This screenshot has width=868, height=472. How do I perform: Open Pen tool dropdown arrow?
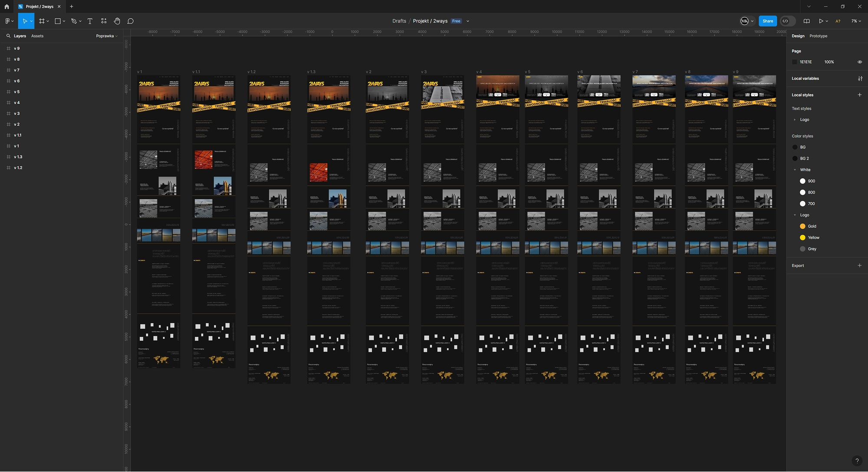click(x=80, y=21)
